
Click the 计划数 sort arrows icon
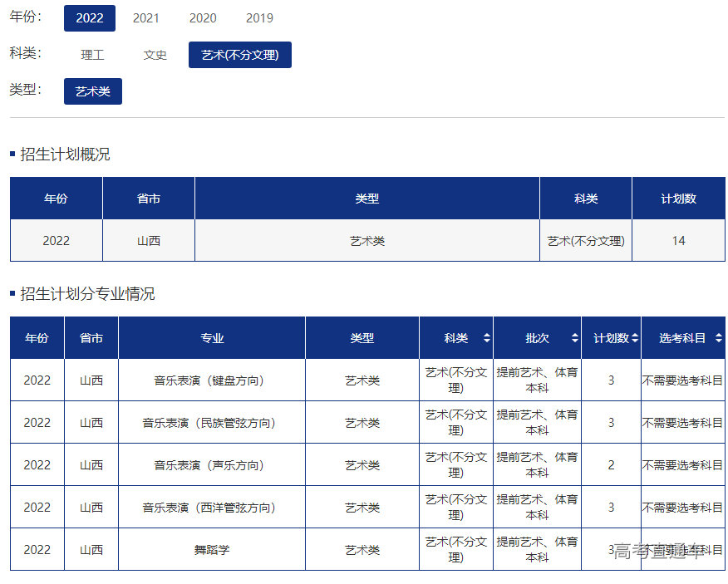[635, 338]
